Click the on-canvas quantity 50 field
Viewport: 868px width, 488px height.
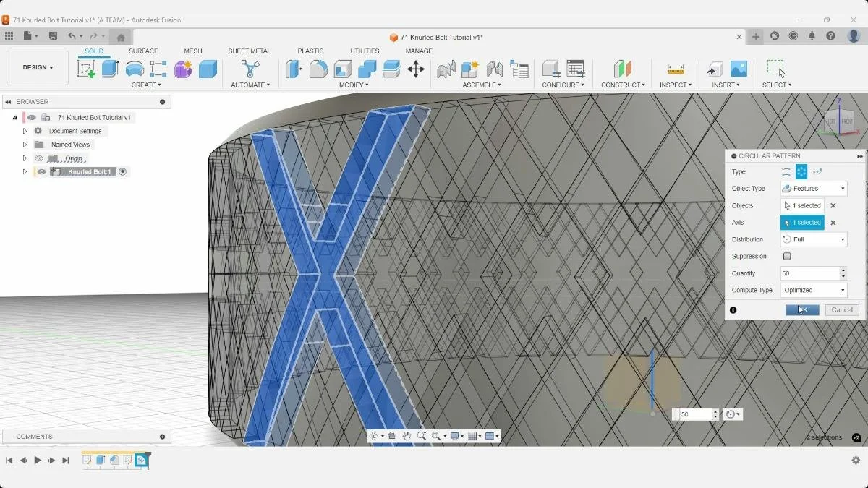click(x=696, y=414)
